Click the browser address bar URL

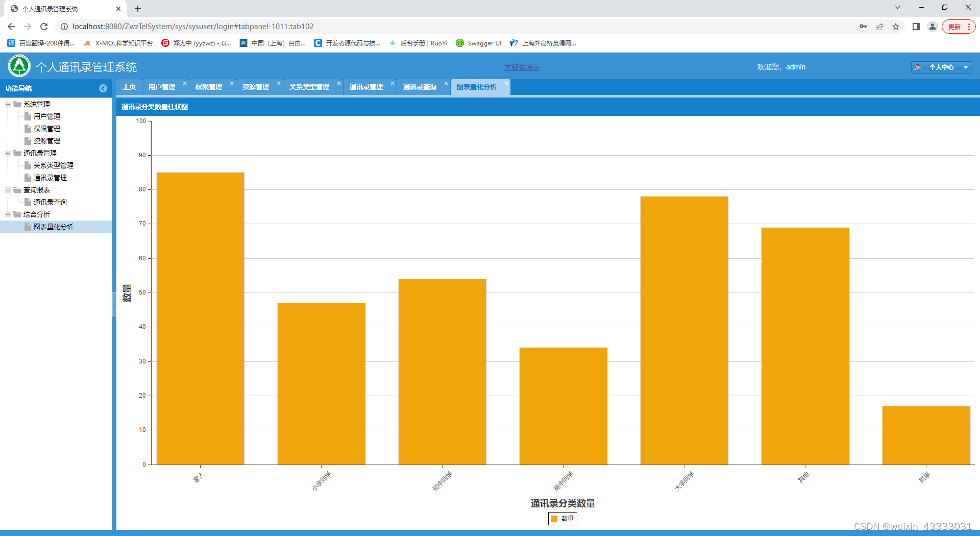click(x=193, y=27)
